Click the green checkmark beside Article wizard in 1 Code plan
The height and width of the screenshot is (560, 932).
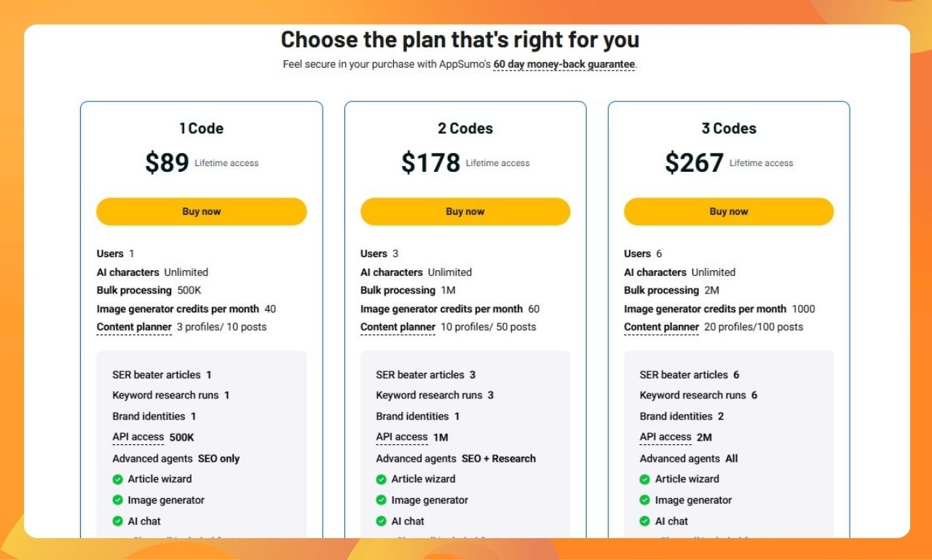(117, 479)
